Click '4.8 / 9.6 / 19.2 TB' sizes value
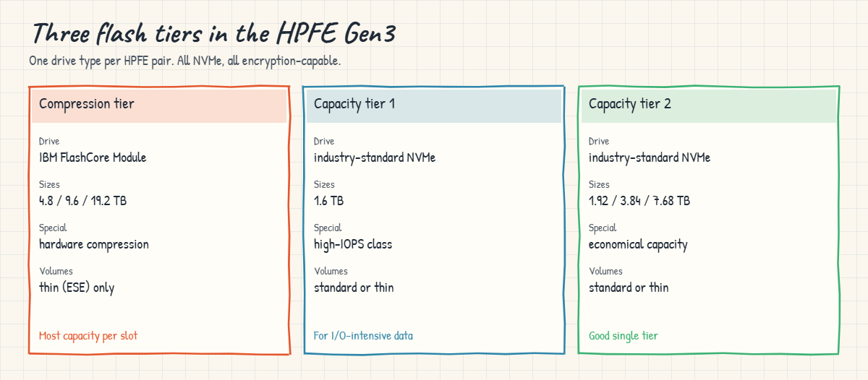 click(x=83, y=201)
